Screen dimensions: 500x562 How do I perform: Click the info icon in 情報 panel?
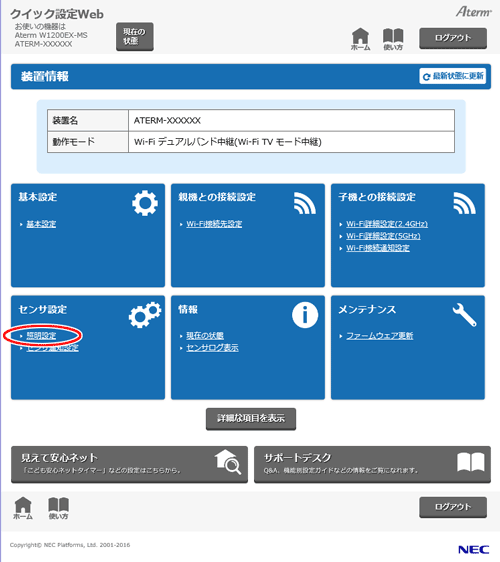[305, 315]
